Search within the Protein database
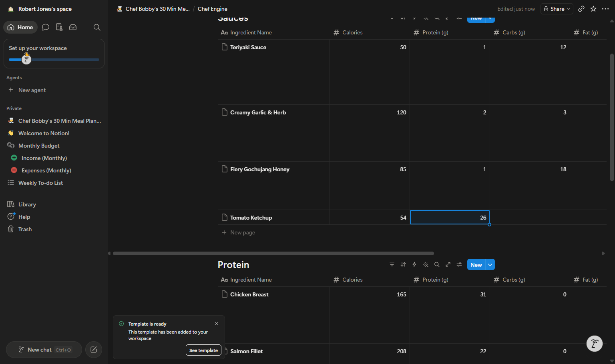615x364 pixels. pyautogui.click(x=437, y=264)
